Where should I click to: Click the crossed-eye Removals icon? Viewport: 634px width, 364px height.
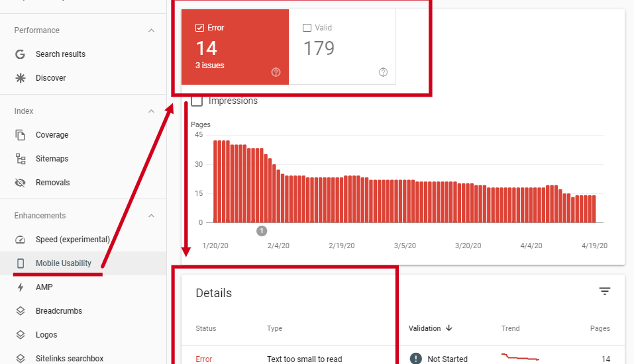click(x=21, y=183)
